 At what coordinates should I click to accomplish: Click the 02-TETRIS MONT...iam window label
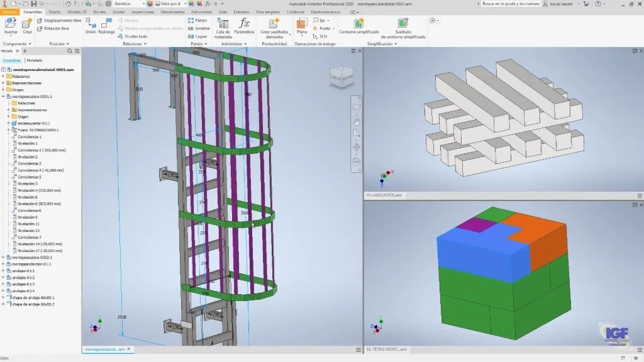(x=387, y=349)
